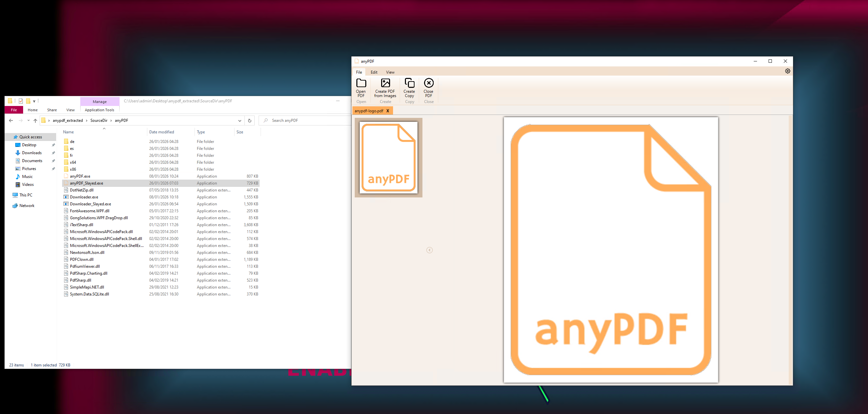Select System.Data.SQLite.dll file icon
Screen dimensions: 868x414
point(66,294)
